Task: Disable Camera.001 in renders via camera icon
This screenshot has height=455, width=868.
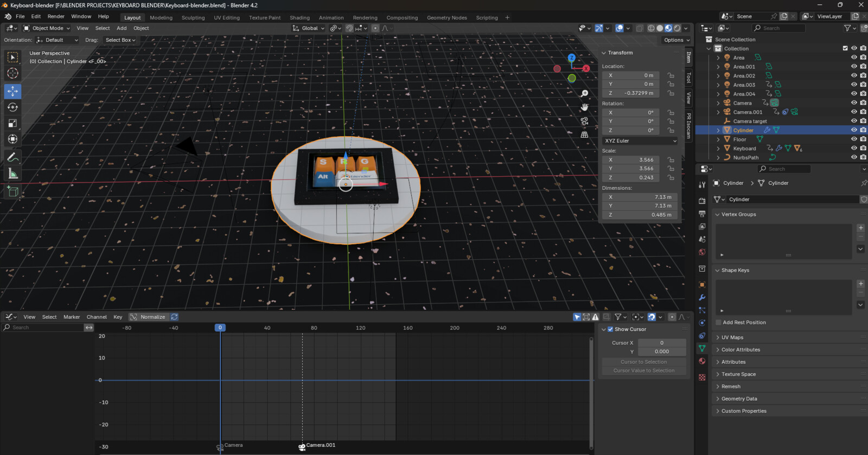Action: coord(863,112)
